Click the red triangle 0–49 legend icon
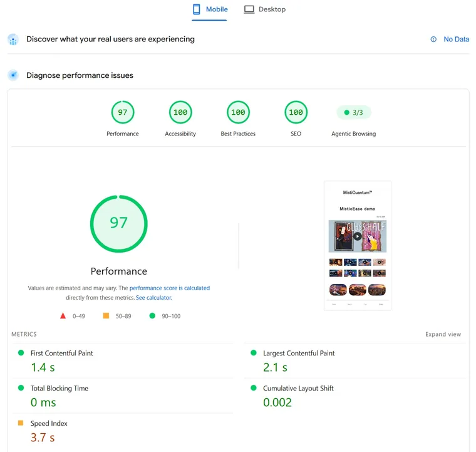 [x=63, y=316]
